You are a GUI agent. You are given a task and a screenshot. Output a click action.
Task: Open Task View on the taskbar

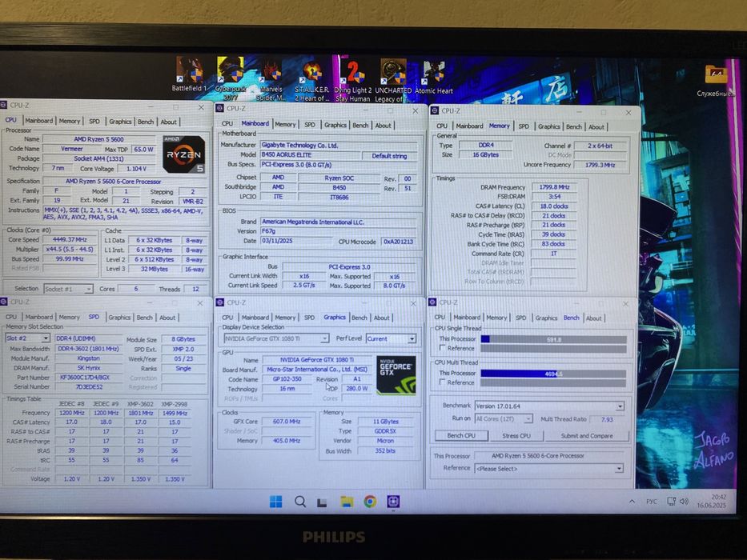[323, 502]
